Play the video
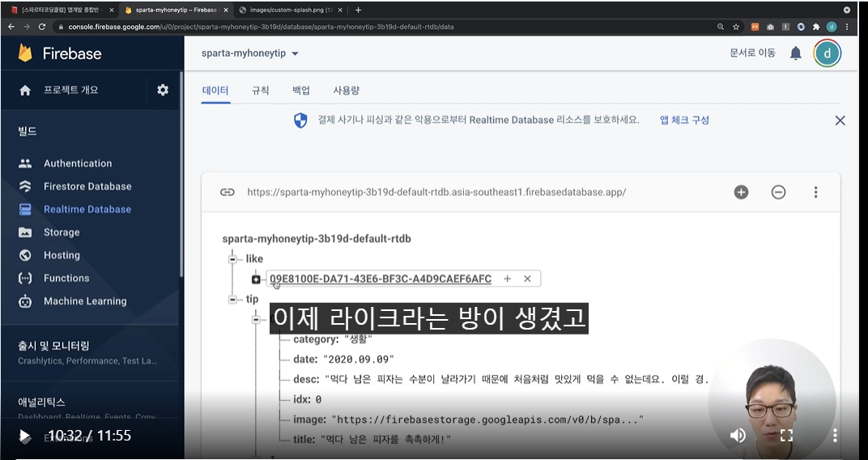 pyautogui.click(x=24, y=437)
